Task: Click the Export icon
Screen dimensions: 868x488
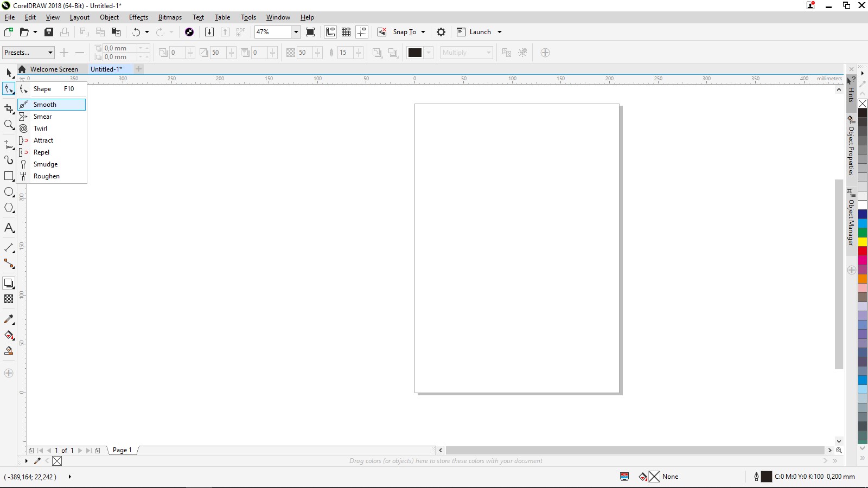Action: (225, 32)
